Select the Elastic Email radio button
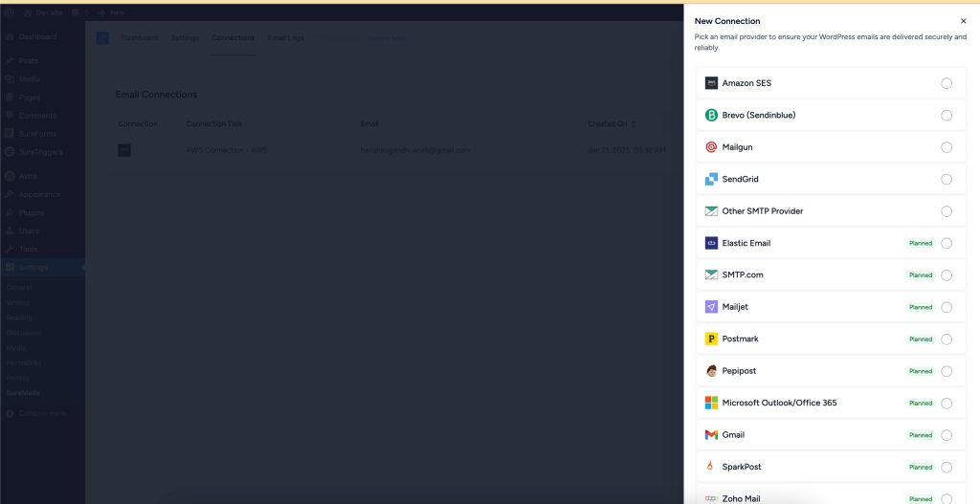Image resolution: width=980 pixels, height=504 pixels. tap(947, 243)
